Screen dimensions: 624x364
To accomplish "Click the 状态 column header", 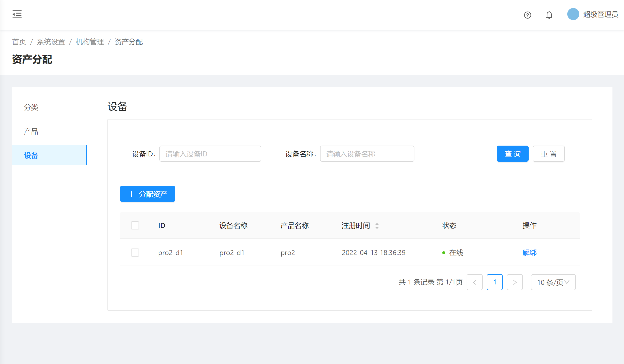I will [x=449, y=225].
